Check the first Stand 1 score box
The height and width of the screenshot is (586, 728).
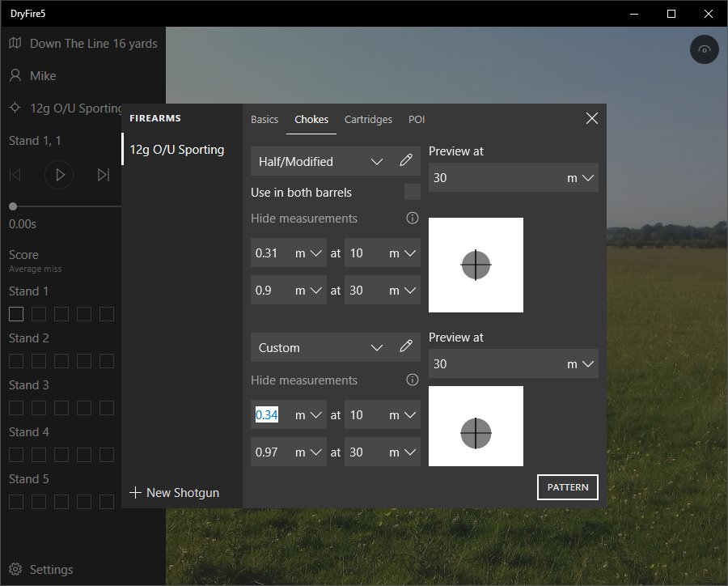(x=16, y=314)
